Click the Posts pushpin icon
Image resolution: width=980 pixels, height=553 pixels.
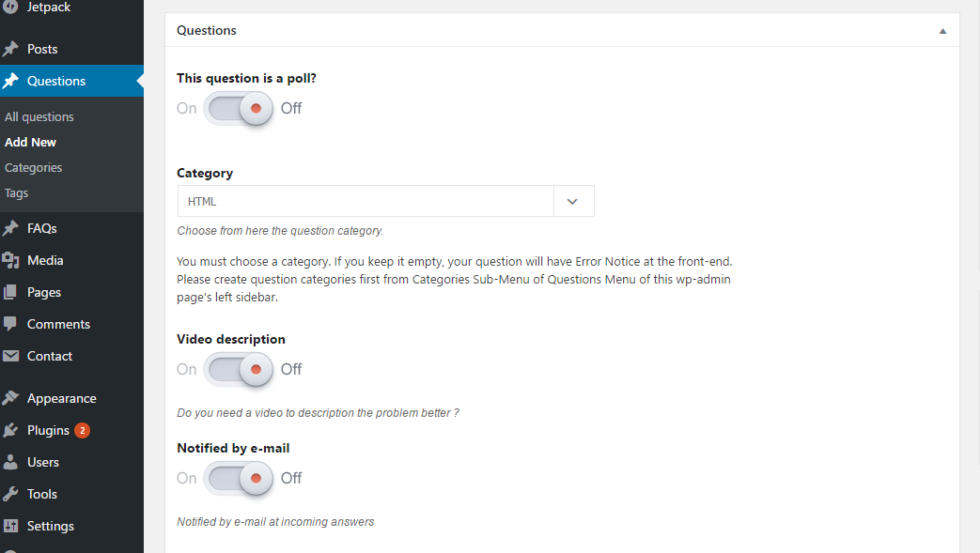click(11, 49)
